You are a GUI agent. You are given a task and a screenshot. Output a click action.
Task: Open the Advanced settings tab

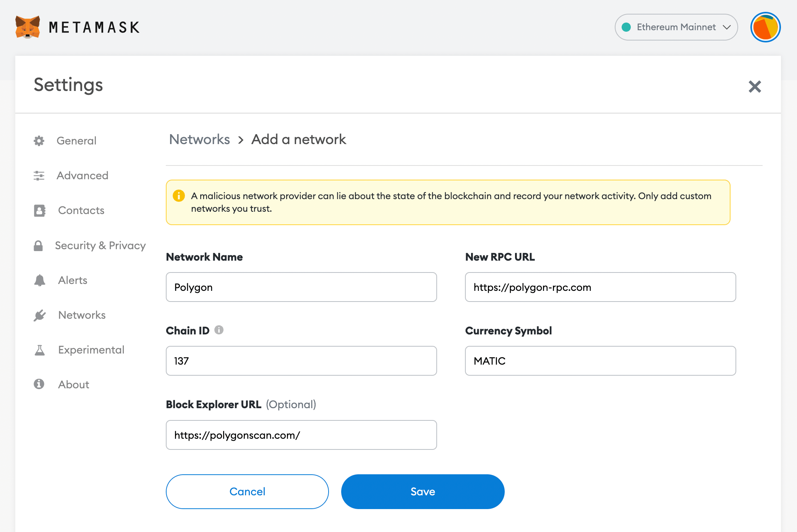pyautogui.click(x=82, y=175)
